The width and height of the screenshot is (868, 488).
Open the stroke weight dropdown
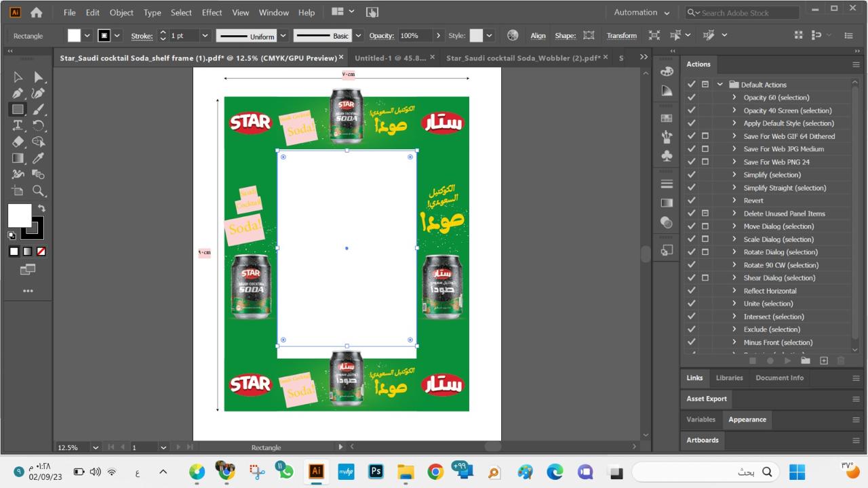coord(205,36)
